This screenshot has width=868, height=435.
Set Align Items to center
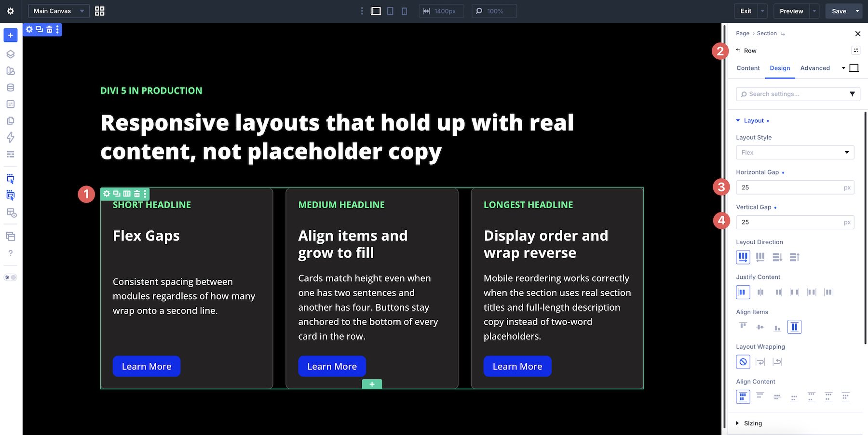click(760, 327)
